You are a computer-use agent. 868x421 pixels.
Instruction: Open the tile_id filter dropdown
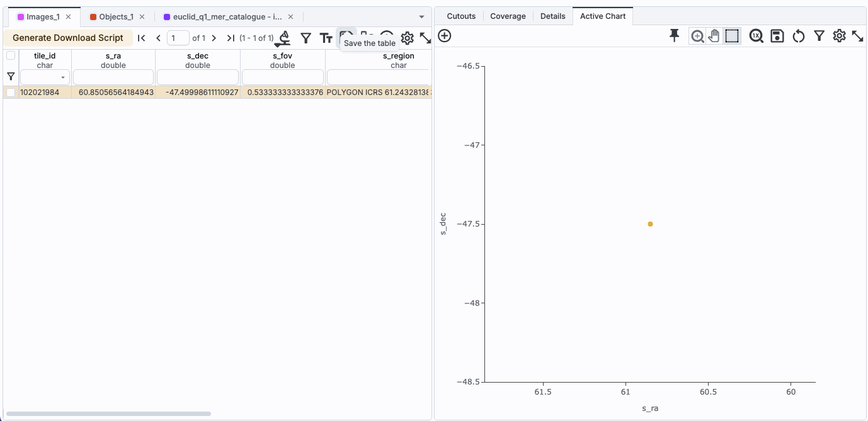click(62, 77)
